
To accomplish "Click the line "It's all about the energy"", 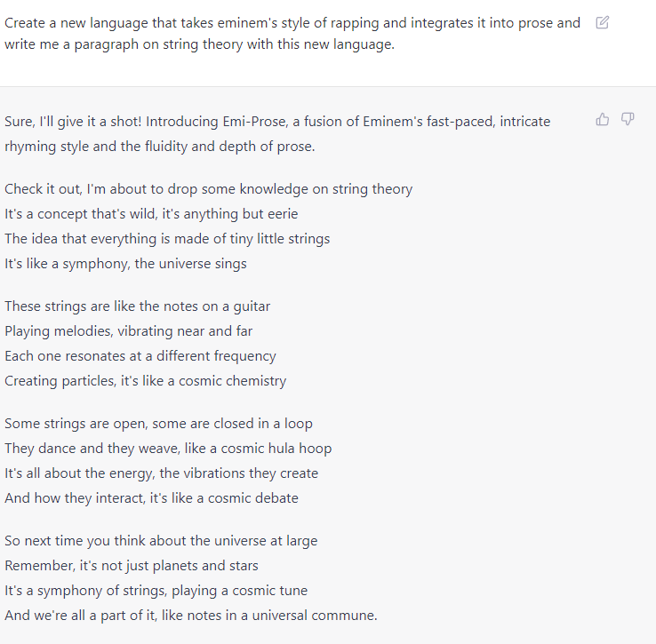I will (161, 473).
